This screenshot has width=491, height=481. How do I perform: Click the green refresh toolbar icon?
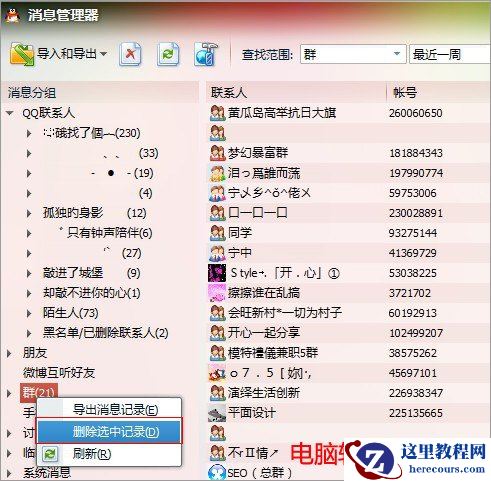(168, 54)
